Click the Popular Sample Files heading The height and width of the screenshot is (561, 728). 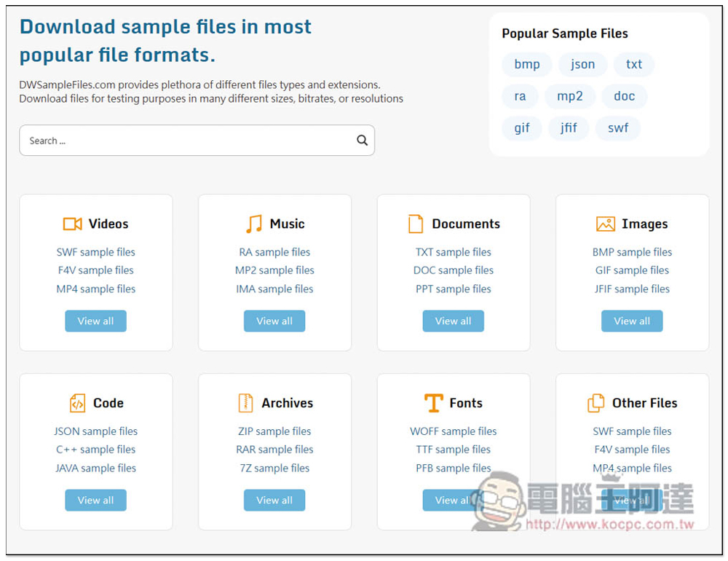point(565,34)
